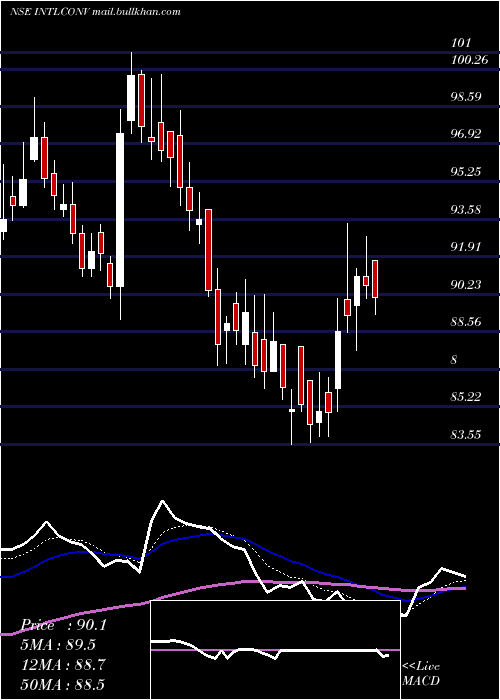This screenshot has height=700, width=500.
Task: Click the 12MA : 88.7 value
Action: pyautogui.click(x=63, y=665)
